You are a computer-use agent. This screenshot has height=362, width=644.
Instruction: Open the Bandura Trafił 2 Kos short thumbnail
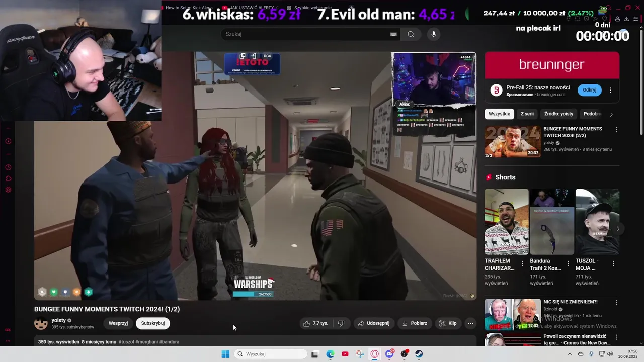point(552,222)
